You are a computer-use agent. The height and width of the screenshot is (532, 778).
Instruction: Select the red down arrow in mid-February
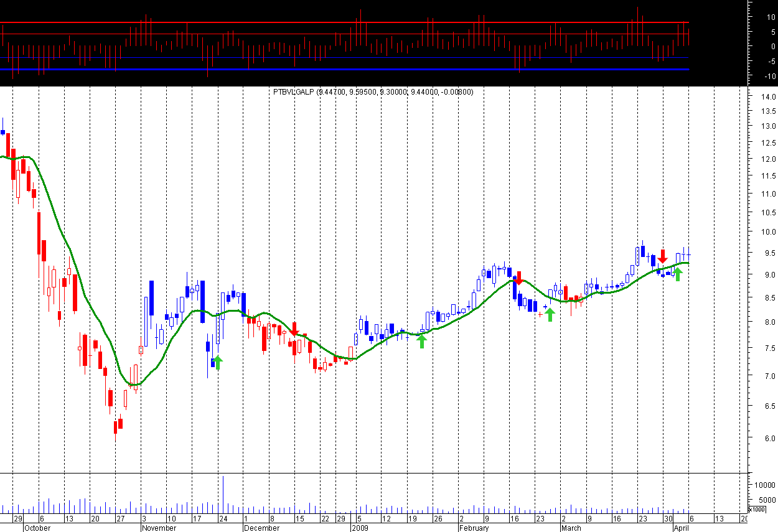click(518, 278)
